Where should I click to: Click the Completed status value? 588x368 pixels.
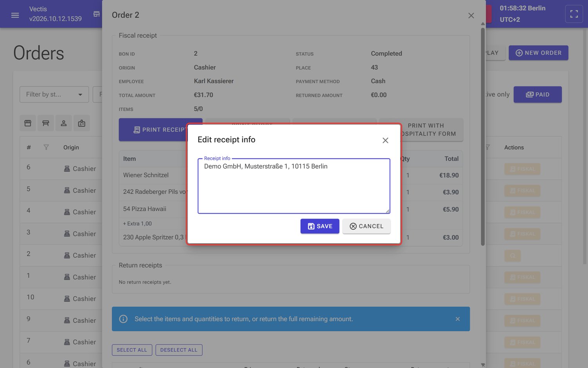pyautogui.click(x=387, y=54)
